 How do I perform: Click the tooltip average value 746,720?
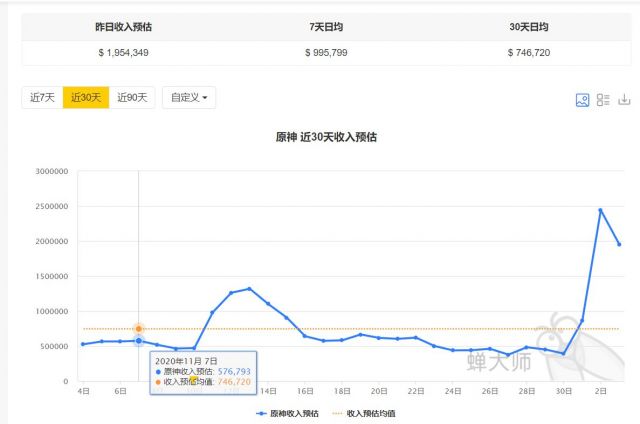pos(234,382)
